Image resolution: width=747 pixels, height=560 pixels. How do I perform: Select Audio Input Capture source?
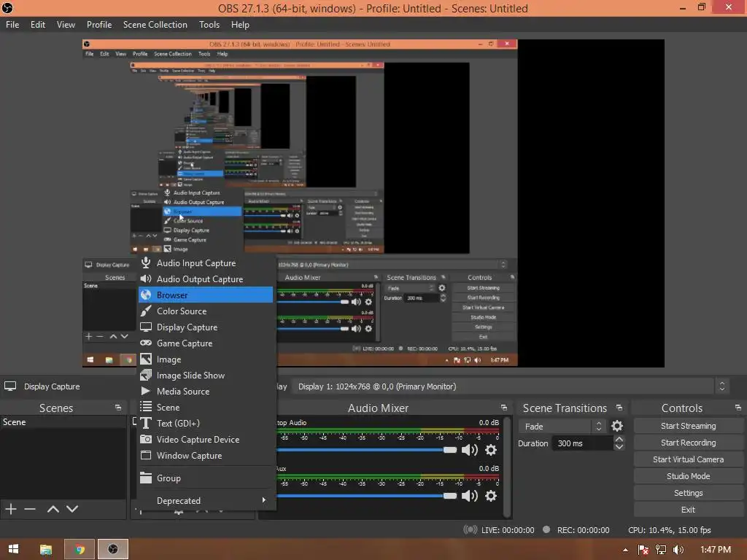pos(206,262)
